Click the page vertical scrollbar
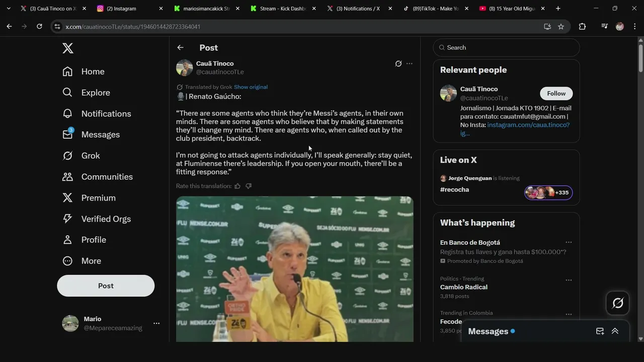644x362 pixels. pos(640,58)
